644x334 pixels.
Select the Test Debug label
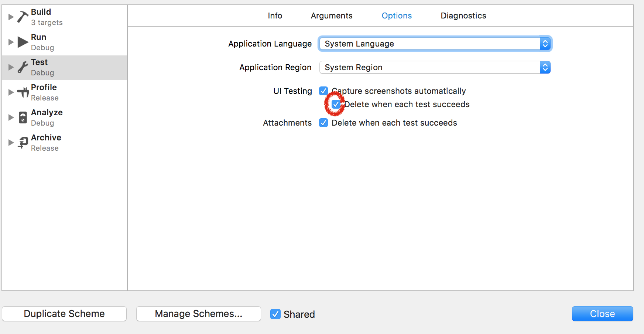[x=42, y=73]
